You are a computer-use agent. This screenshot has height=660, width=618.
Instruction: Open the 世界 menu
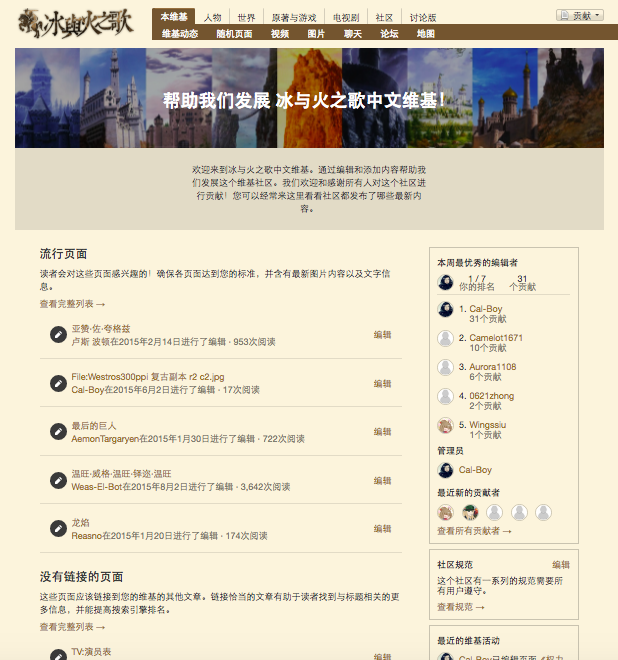246,18
